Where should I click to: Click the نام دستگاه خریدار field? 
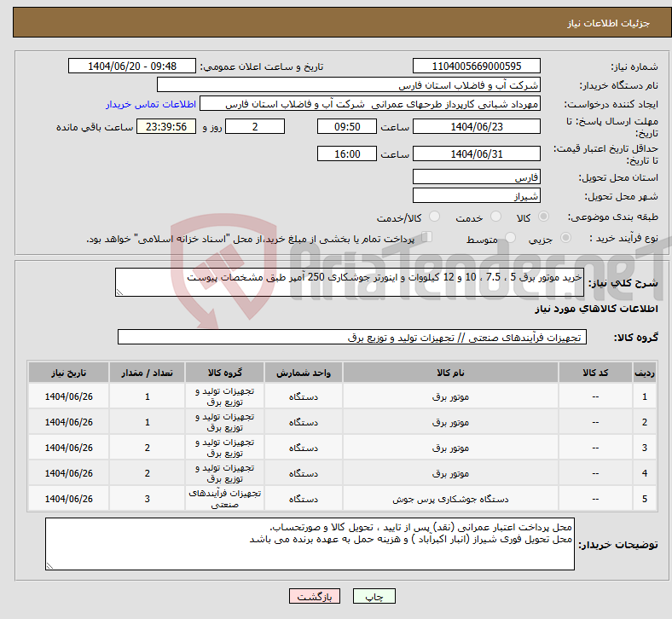point(349,84)
